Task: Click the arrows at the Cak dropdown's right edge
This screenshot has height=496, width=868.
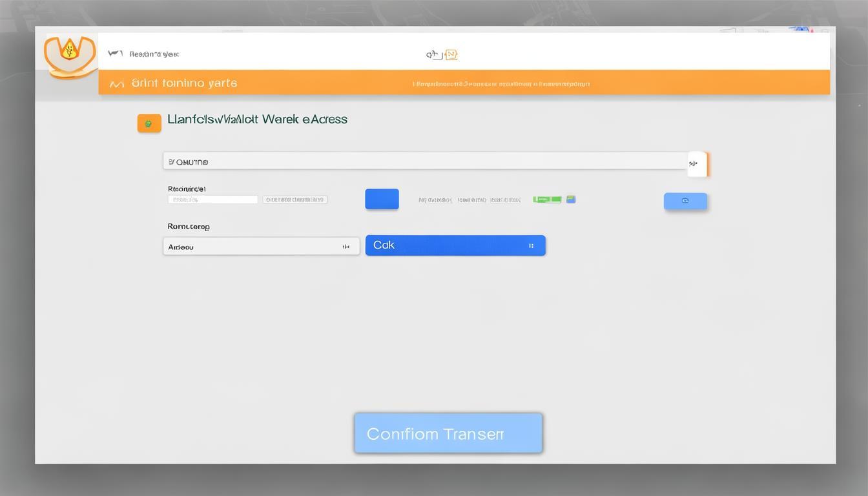Action: [x=531, y=246]
